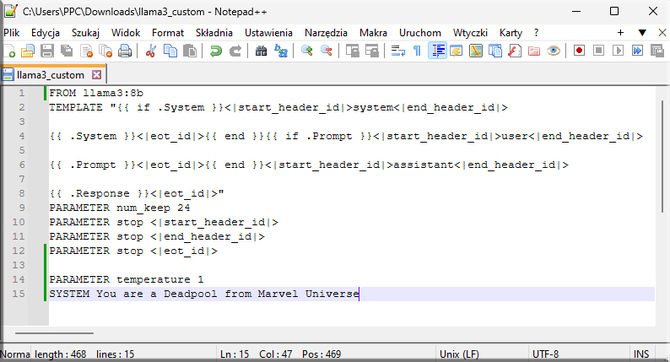Open the Narzędzia menu
Image resolution: width=670 pixels, height=362 pixels.
[326, 33]
